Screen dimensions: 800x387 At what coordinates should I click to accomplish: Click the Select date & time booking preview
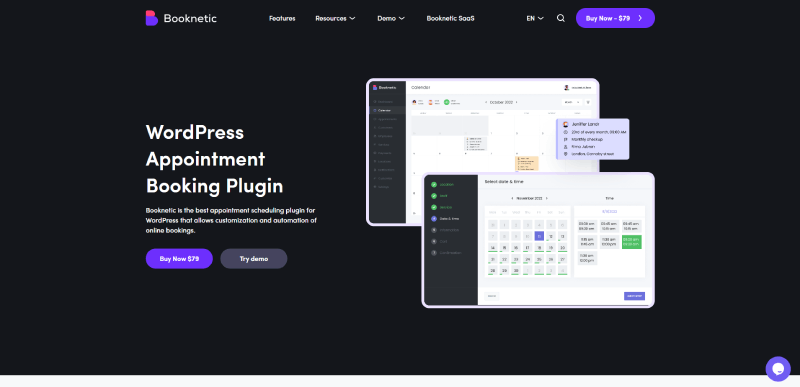pyautogui.click(x=538, y=240)
